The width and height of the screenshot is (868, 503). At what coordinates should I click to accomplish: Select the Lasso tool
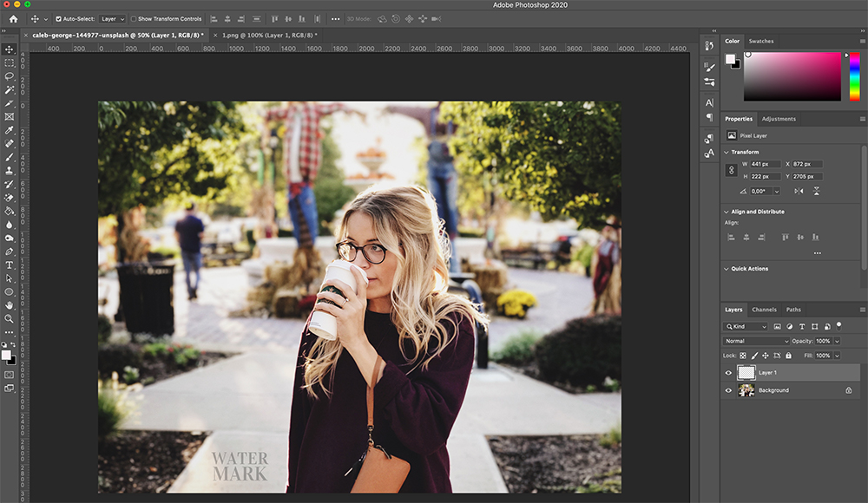10,75
